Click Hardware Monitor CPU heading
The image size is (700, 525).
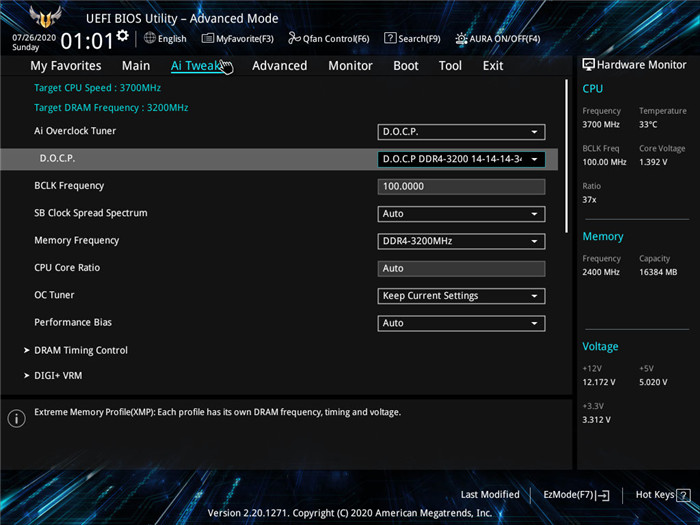[x=592, y=89]
